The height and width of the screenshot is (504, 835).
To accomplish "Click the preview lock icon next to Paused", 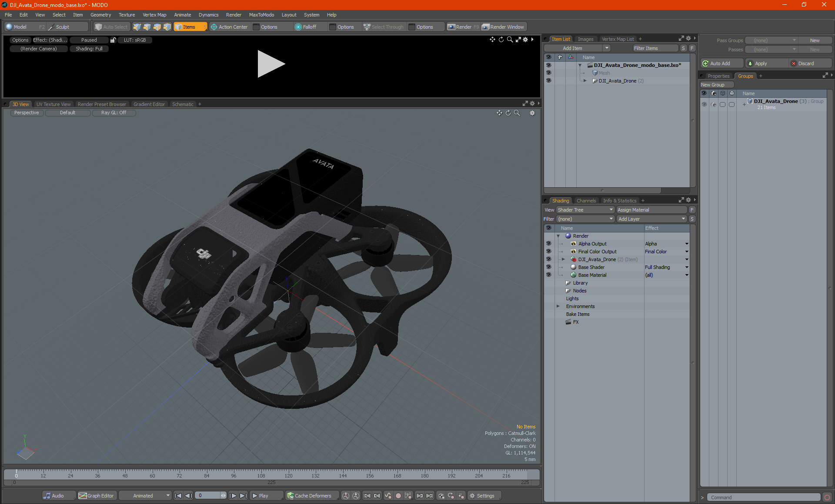I will click(x=113, y=40).
